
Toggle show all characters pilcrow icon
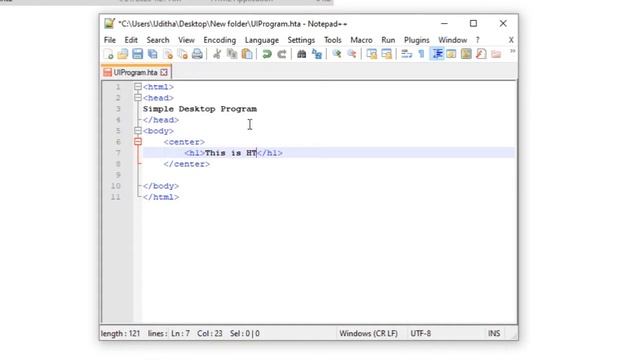pyautogui.click(x=421, y=54)
